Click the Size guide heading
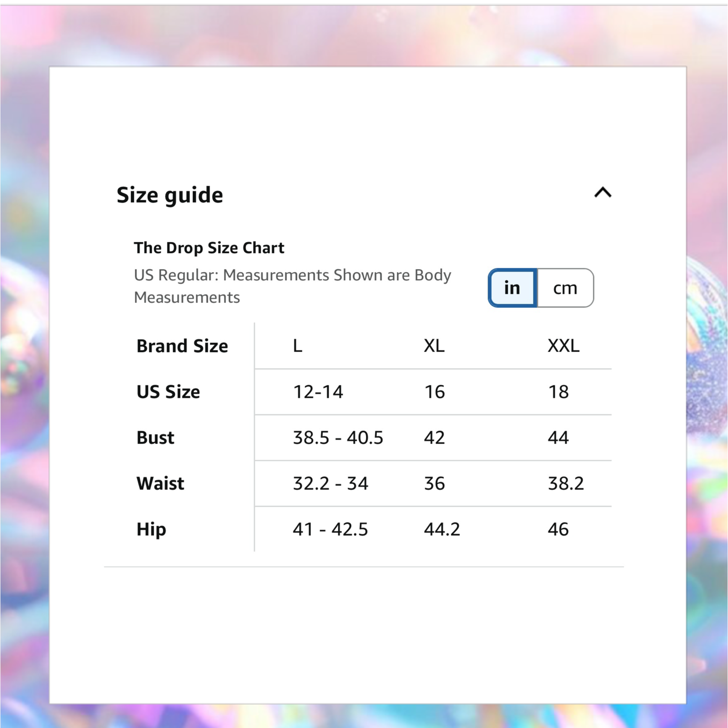 pos(169,195)
